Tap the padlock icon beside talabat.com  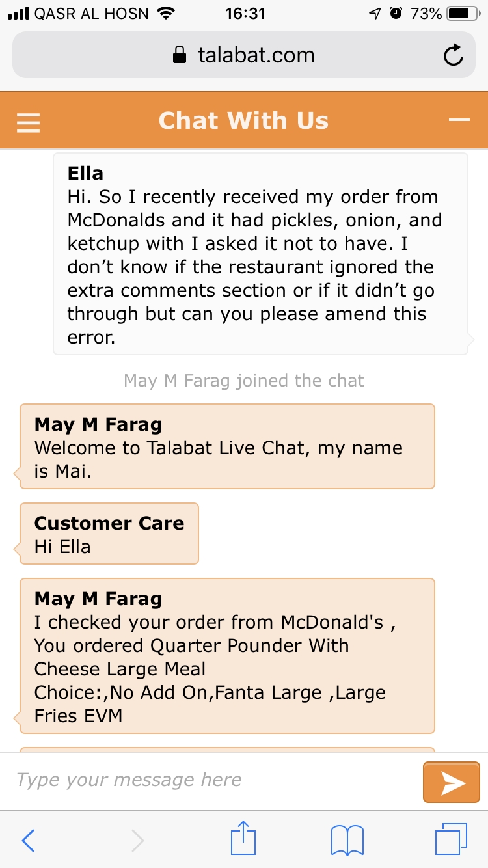(179, 55)
